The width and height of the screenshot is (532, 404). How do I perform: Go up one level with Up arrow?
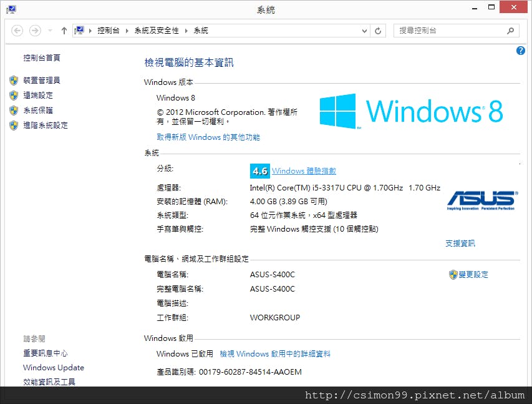(64, 31)
